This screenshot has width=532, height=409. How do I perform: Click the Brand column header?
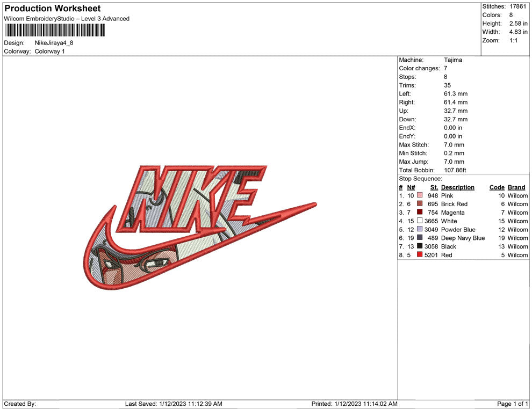point(516,187)
